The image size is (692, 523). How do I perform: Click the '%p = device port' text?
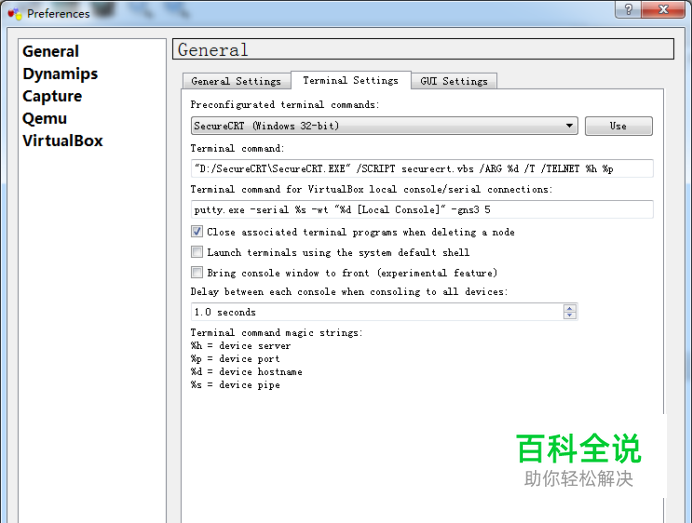235,359
